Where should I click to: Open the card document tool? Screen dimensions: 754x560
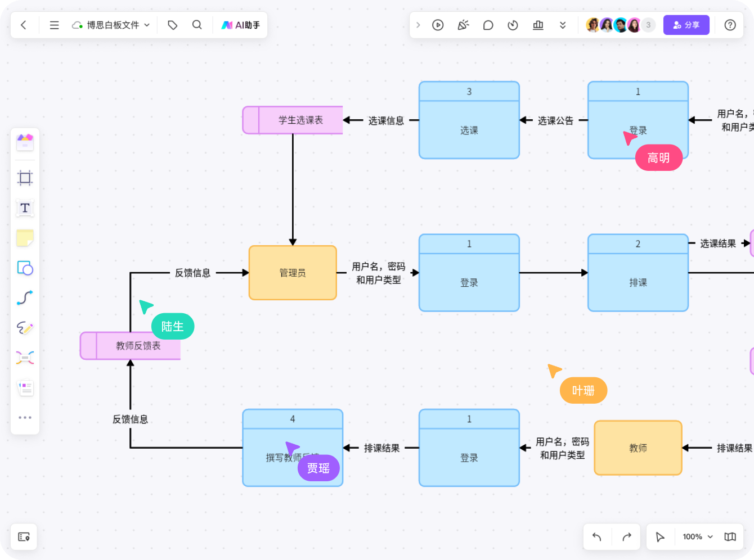(x=25, y=388)
